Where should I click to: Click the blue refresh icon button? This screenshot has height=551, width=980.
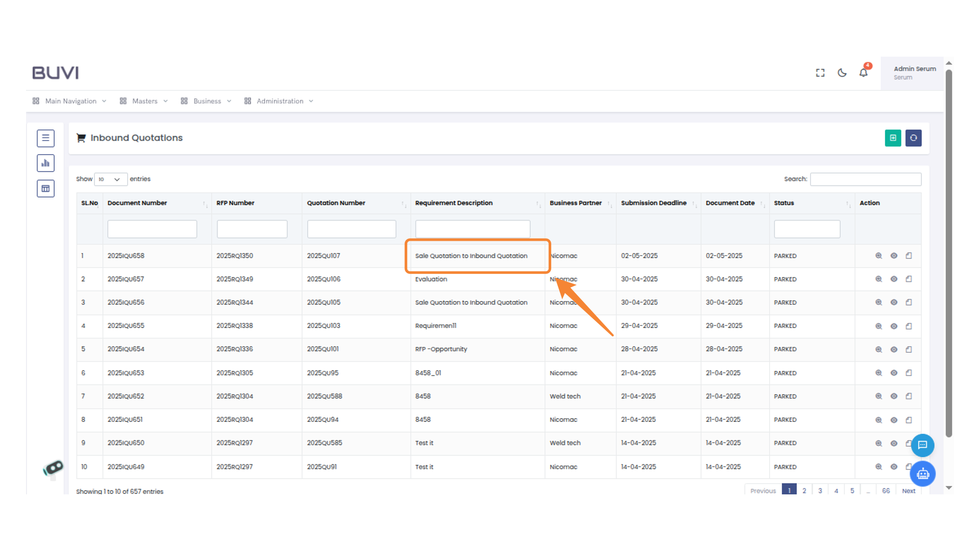pyautogui.click(x=913, y=138)
